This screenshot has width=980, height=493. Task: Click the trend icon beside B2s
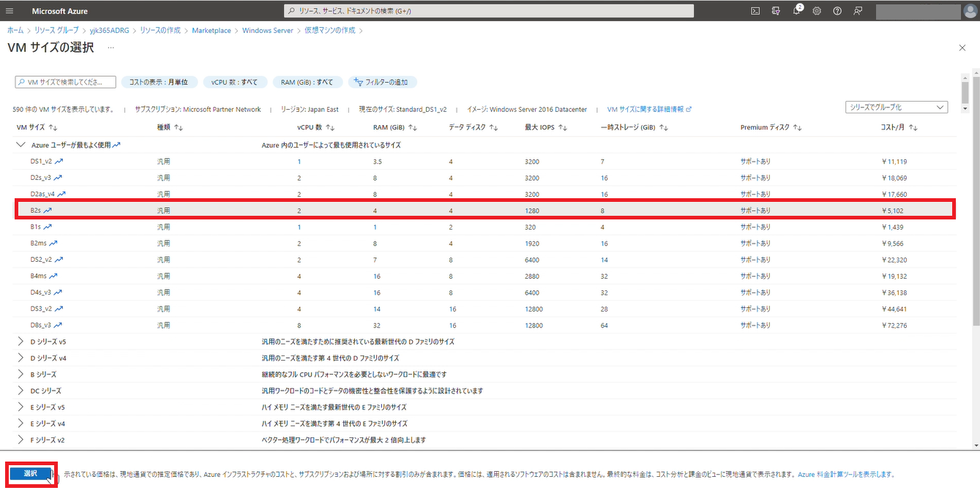tap(48, 211)
